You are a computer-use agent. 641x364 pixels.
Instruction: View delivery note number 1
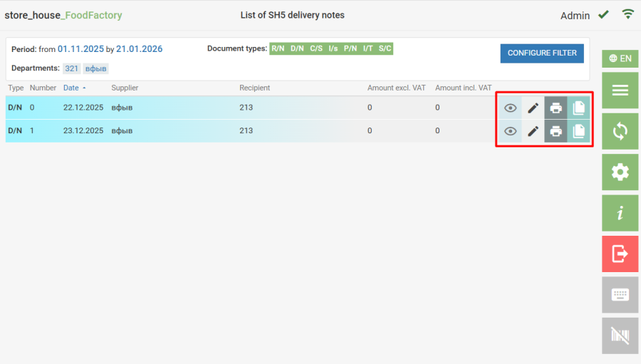510,131
